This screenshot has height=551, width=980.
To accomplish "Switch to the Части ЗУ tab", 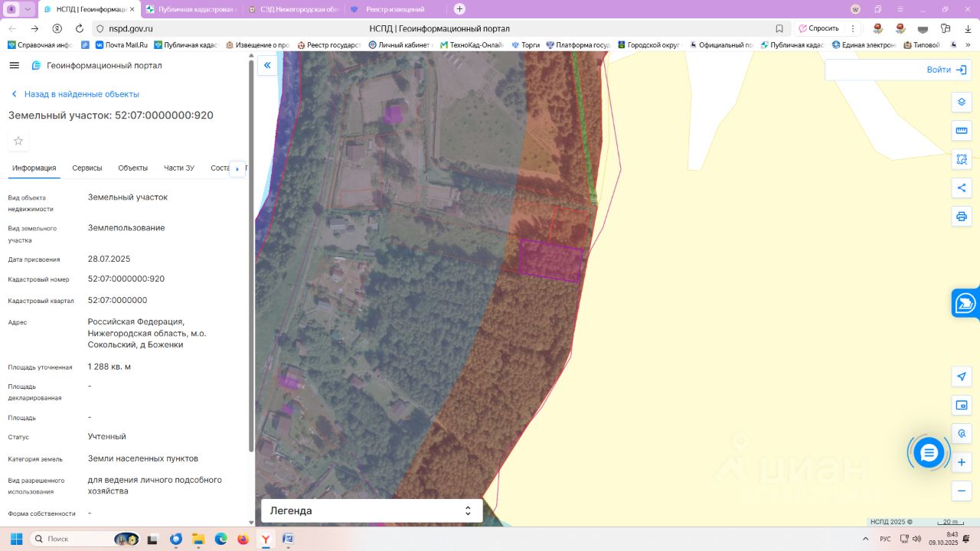I will [179, 168].
